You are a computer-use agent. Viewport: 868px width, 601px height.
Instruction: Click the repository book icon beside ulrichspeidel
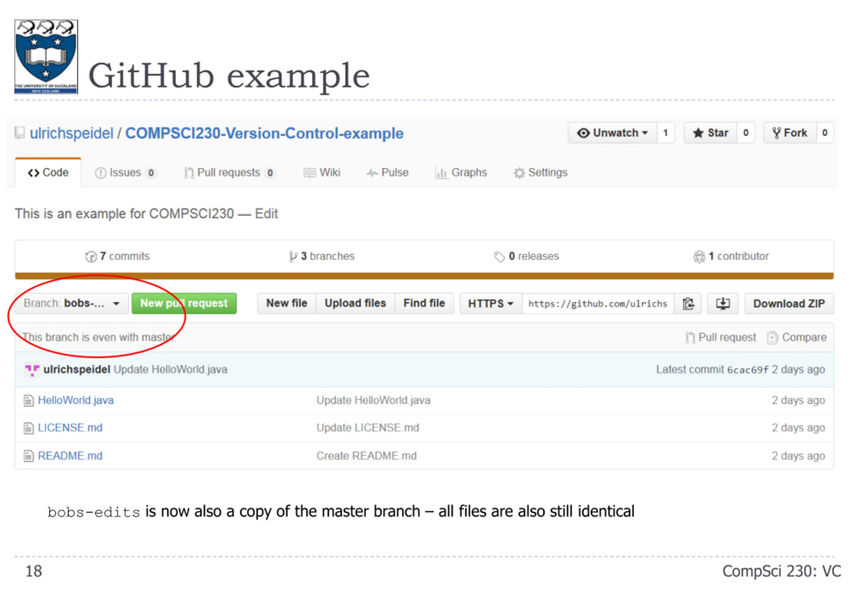20,133
